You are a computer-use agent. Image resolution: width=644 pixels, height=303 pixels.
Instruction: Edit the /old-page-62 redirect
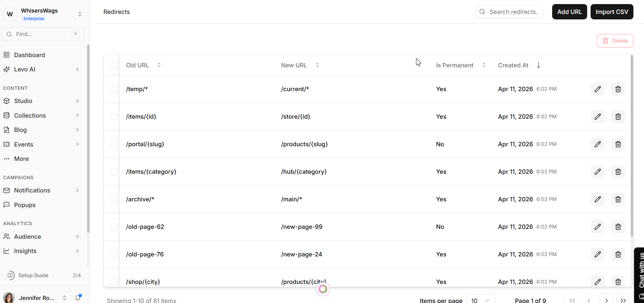(597, 227)
